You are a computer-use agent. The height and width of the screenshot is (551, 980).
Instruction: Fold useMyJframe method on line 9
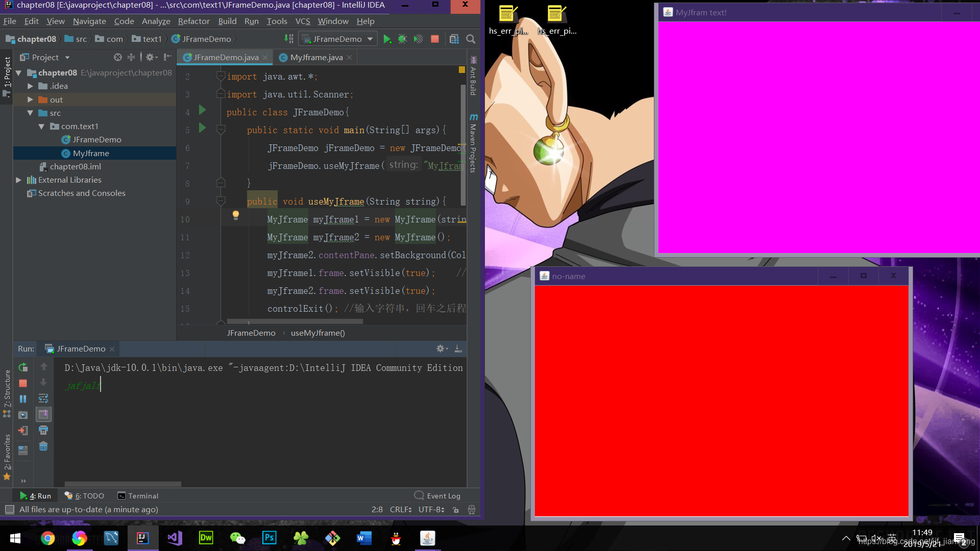tap(221, 202)
